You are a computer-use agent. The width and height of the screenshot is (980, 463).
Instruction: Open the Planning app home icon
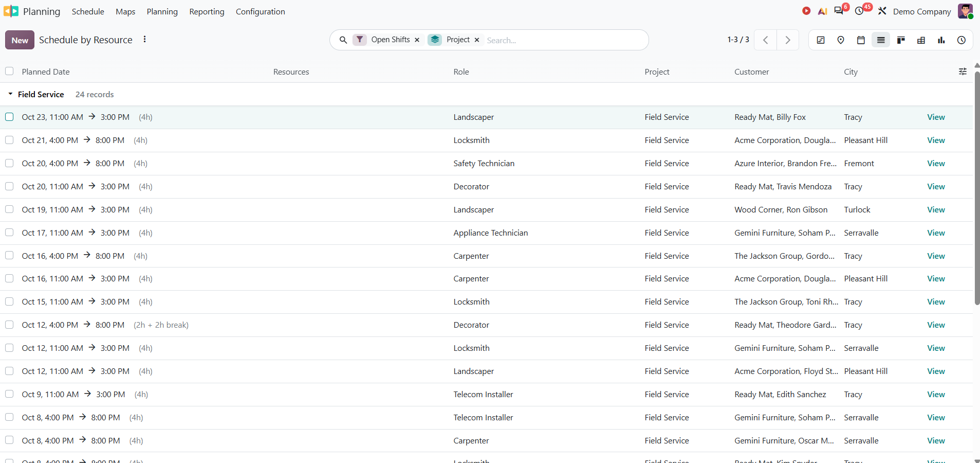point(11,11)
